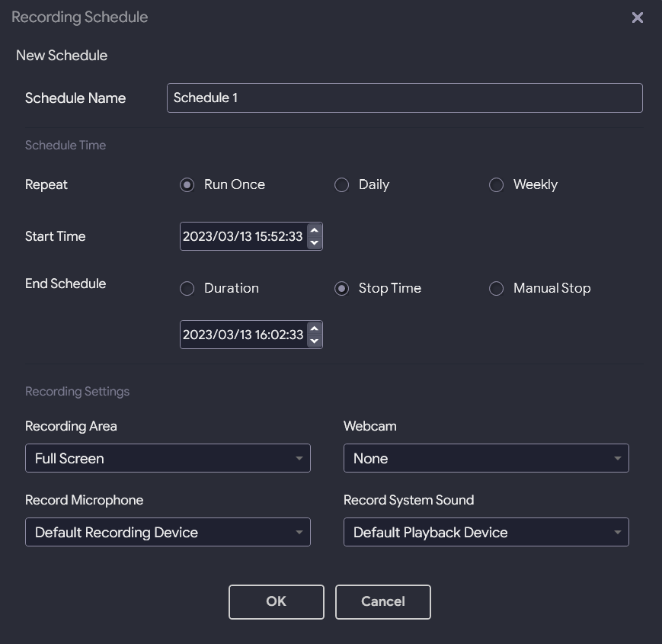
Task: Click the Start Time date field
Action: pyautogui.click(x=242, y=237)
